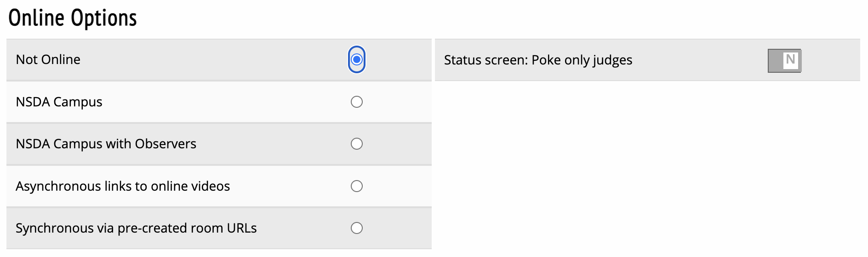This screenshot has width=868, height=257.
Task: Click the "NSDA Campus" label text
Action: pyautogui.click(x=59, y=102)
